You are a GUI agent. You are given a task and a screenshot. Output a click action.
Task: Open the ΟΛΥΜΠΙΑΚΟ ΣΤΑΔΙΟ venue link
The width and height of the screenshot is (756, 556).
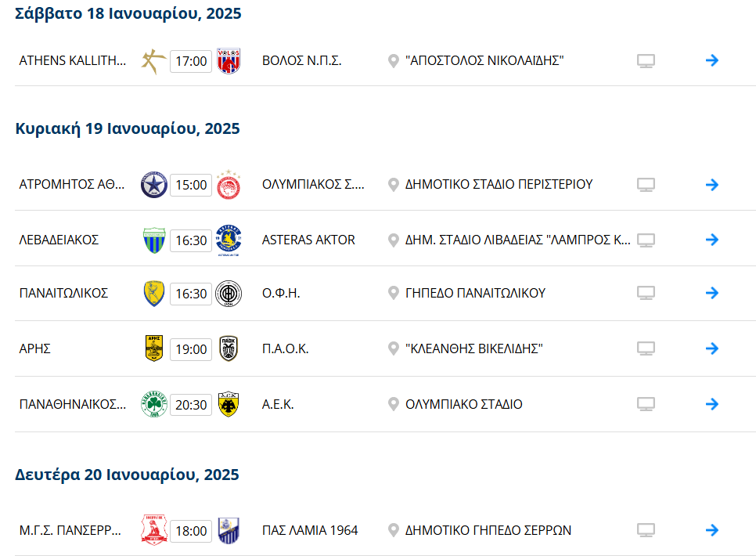click(464, 404)
